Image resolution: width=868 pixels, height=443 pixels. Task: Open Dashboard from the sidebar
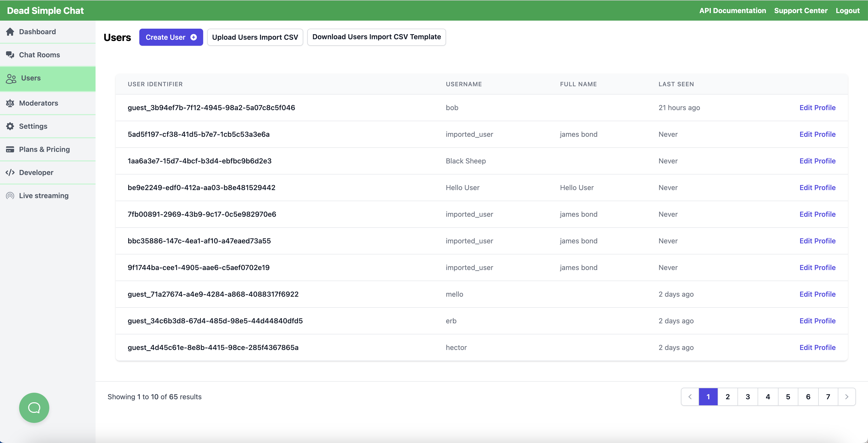[48, 32]
